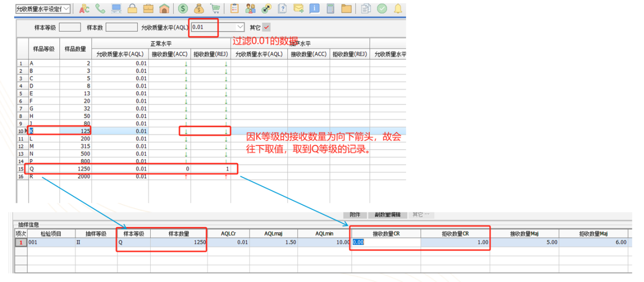The width and height of the screenshot is (644, 282).
Task: Click the yellow bell notification icon
Action: [398, 9]
